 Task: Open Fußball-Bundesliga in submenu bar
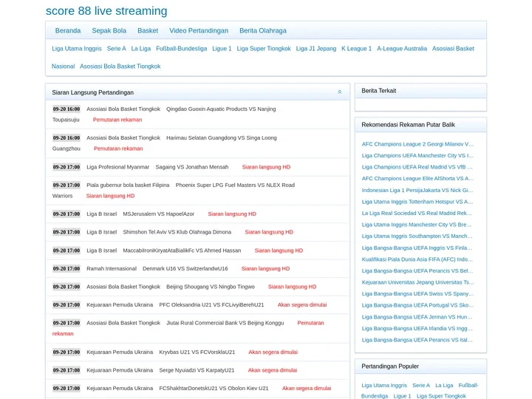click(182, 49)
